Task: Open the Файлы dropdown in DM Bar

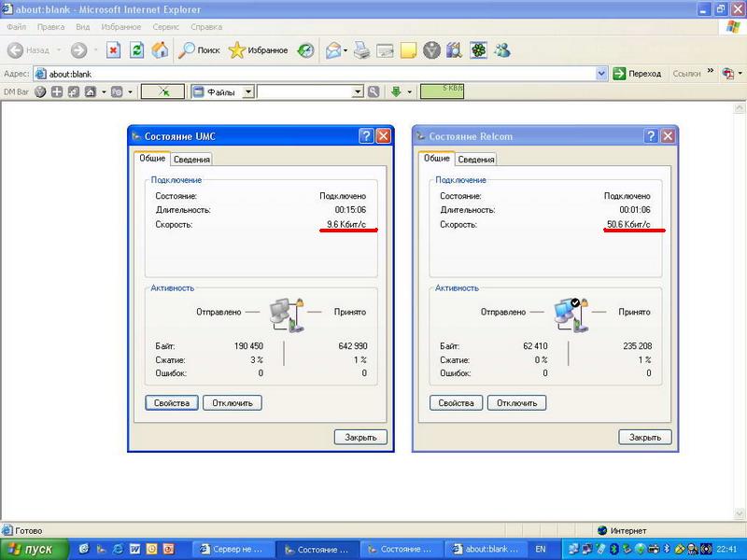Action: point(248,91)
